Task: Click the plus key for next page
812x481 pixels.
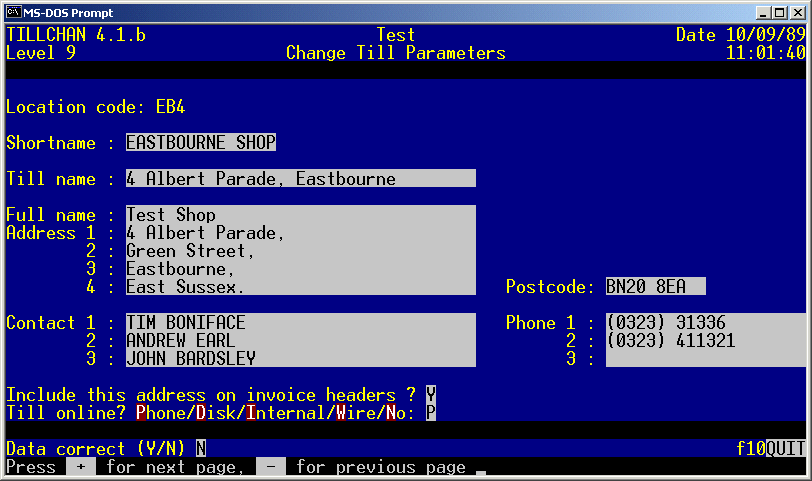Action: coord(80,467)
